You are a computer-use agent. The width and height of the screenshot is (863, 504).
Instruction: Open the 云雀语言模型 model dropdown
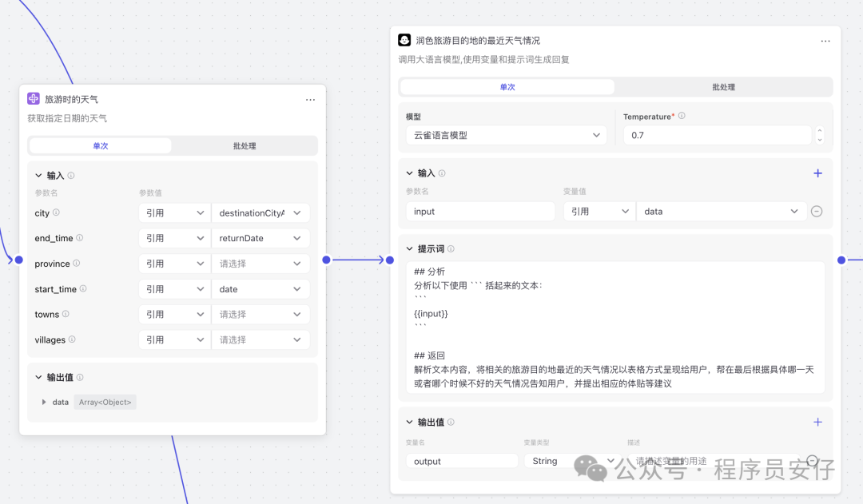(507, 135)
